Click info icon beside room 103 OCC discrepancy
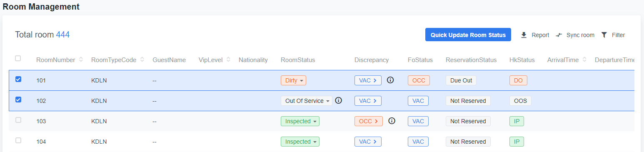The image size is (644, 152). 392,121
